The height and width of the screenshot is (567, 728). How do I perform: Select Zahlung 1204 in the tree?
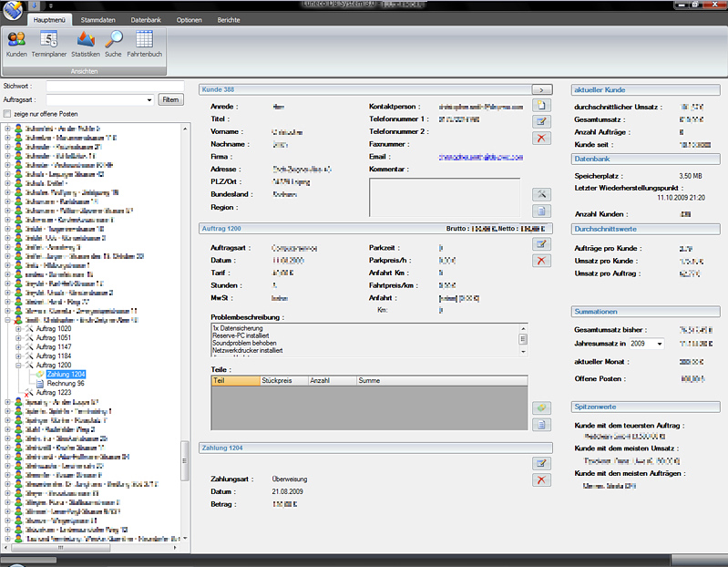[66, 375]
